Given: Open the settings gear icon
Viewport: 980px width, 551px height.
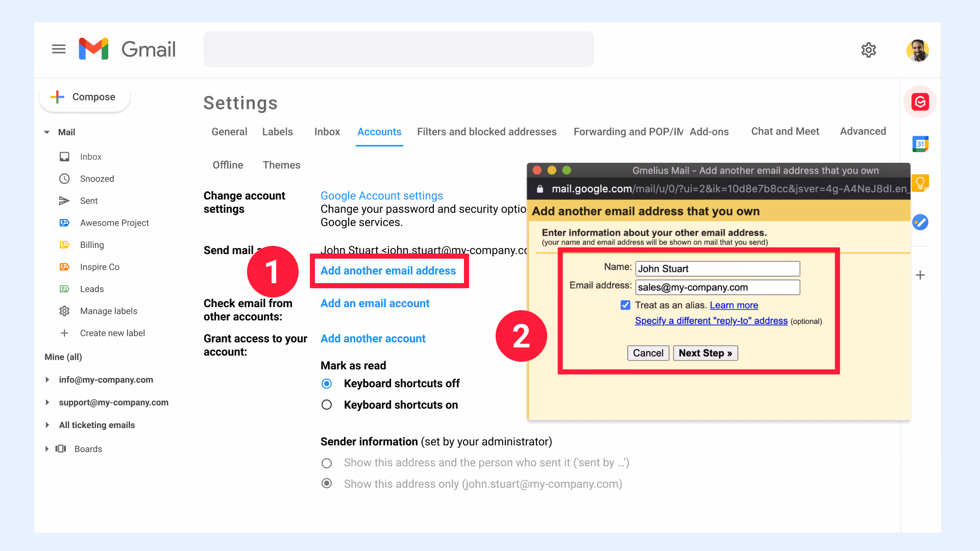Looking at the screenshot, I should point(868,49).
